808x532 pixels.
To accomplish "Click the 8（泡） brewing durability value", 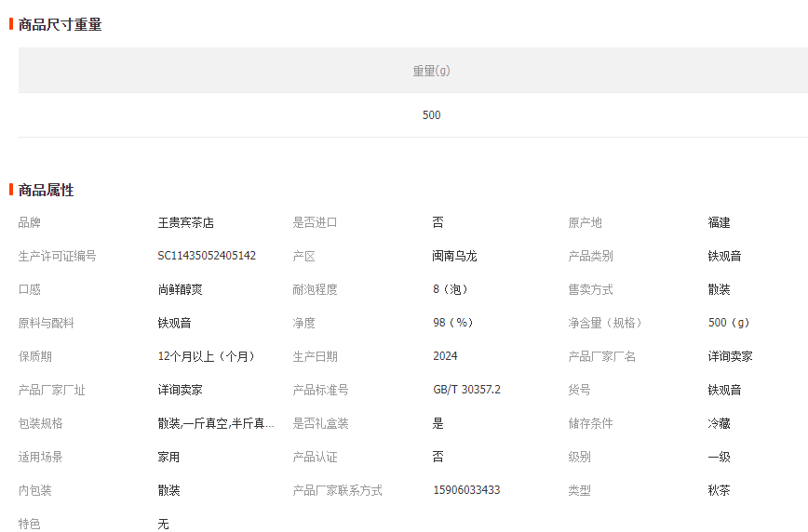I will coord(451,289).
